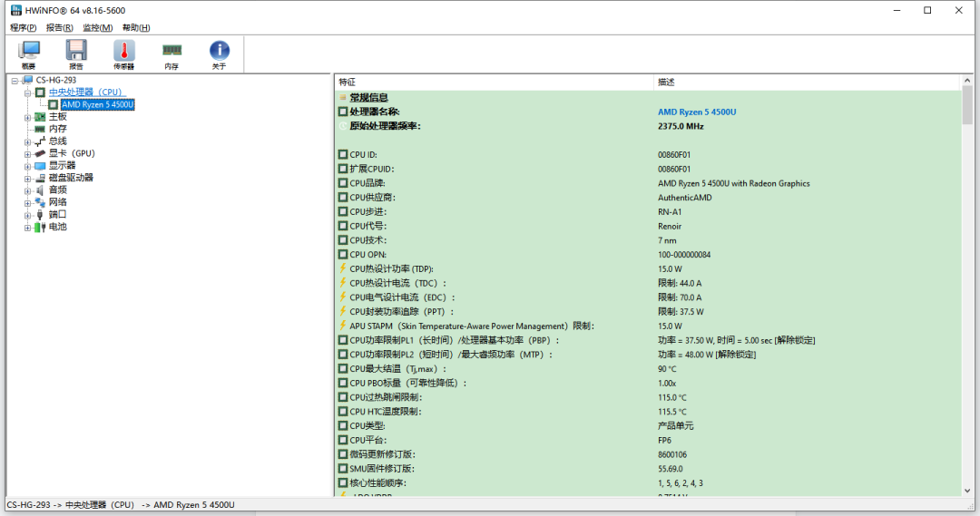Screen dimensions: 980x516
Task: Click the lightning icon beside CPU热设计功率 (TDP)
Action: point(342,268)
